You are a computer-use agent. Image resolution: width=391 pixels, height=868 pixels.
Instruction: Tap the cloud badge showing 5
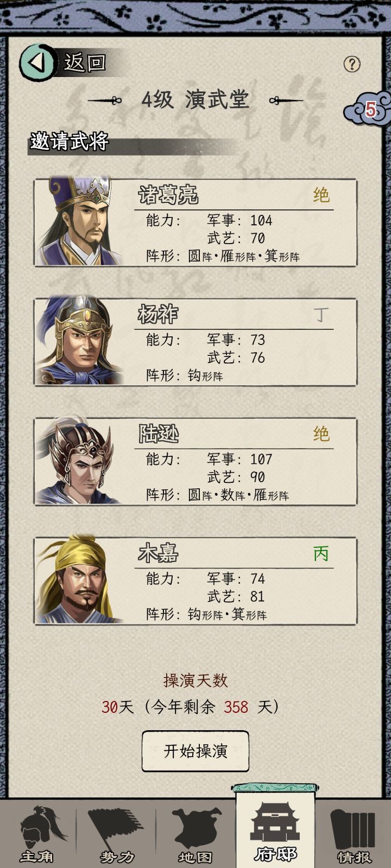(369, 109)
